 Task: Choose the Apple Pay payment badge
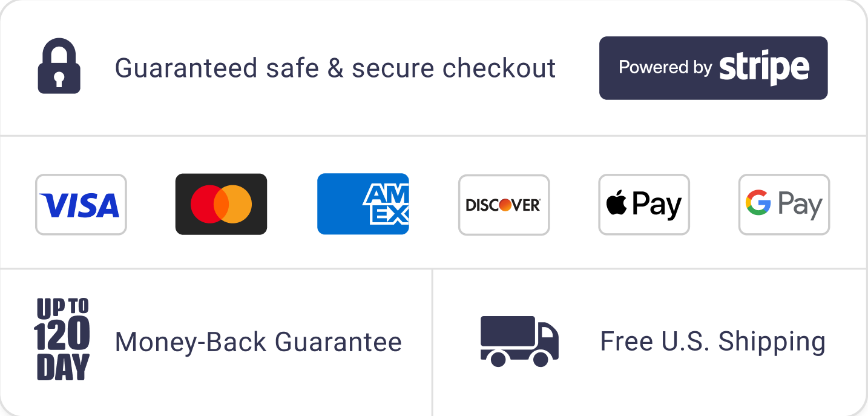tap(643, 205)
